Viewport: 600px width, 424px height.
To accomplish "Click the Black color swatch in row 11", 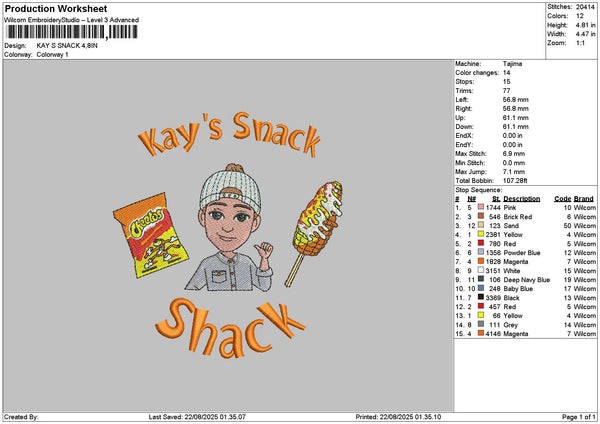I will (481, 297).
